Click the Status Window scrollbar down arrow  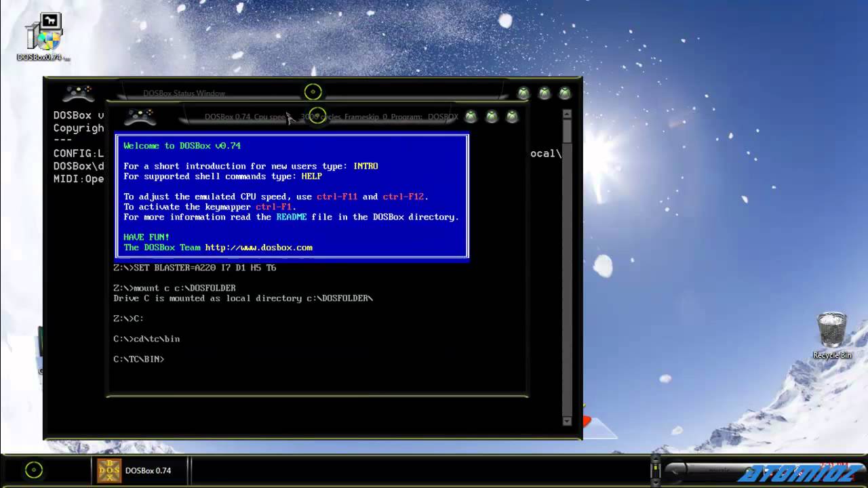click(568, 421)
